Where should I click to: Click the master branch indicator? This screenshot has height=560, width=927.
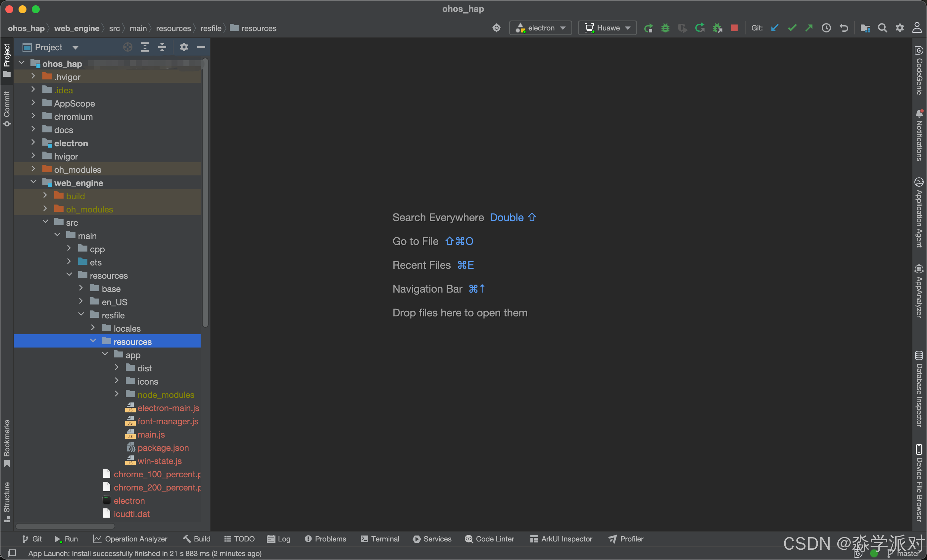[x=903, y=554]
